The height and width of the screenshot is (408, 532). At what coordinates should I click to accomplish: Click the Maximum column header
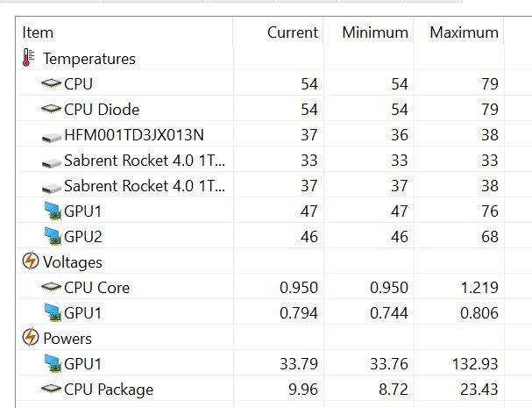[x=464, y=32]
